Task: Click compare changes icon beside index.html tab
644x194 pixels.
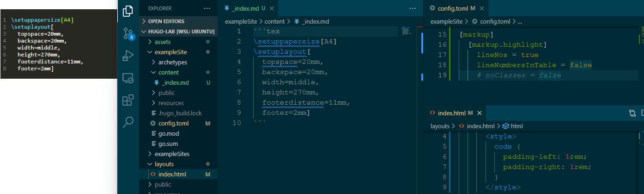Action: pyautogui.click(x=632, y=113)
